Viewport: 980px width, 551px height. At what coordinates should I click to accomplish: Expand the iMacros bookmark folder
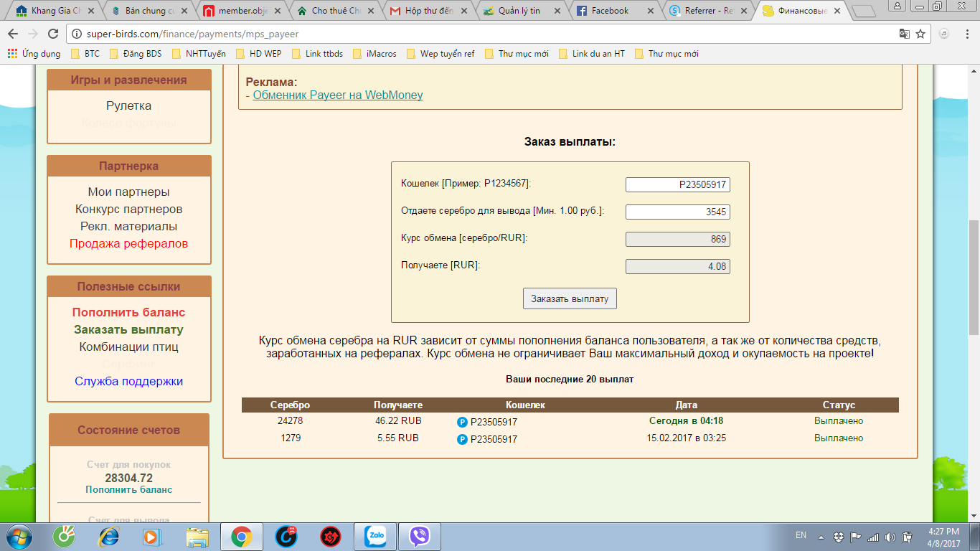374,54
